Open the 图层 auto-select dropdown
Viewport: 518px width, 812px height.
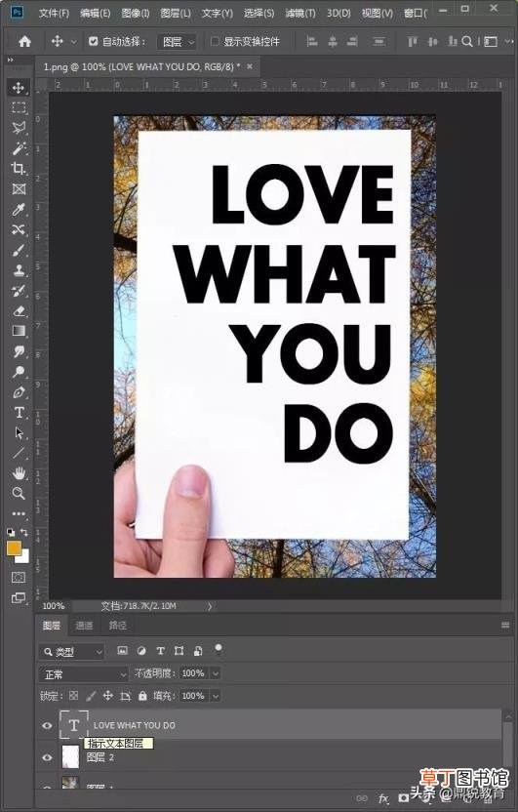(x=177, y=42)
